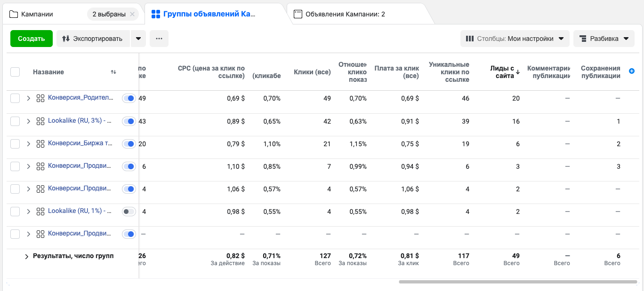The image size is (644, 291).
Task: Open the three-dots more options button
Action: point(159,39)
